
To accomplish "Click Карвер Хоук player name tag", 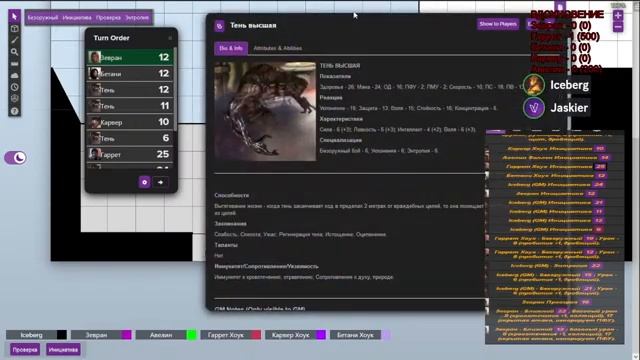I will coord(291,335).
